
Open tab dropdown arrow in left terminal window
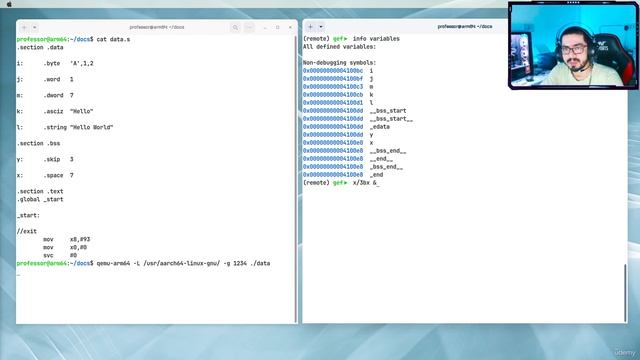point(35,27)
